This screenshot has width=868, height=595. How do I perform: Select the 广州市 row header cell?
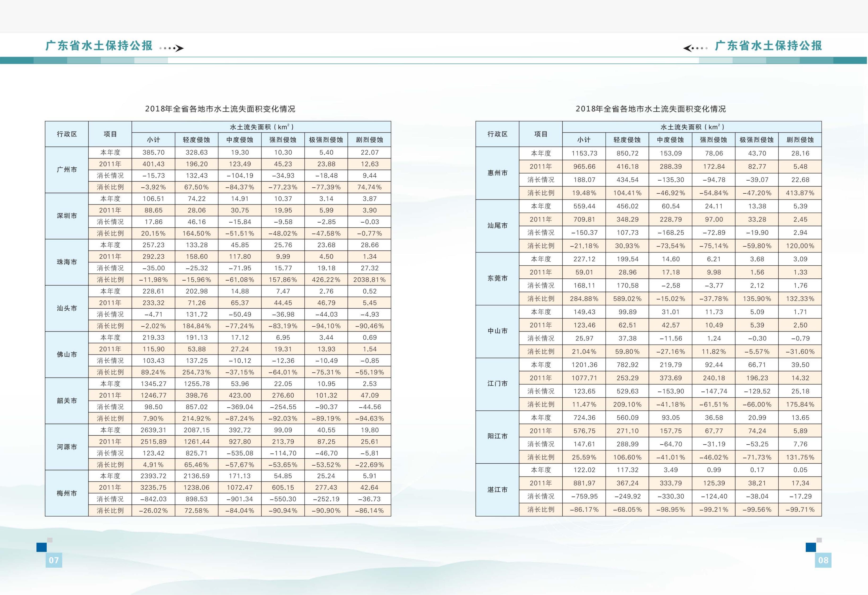tap(67, 170)
